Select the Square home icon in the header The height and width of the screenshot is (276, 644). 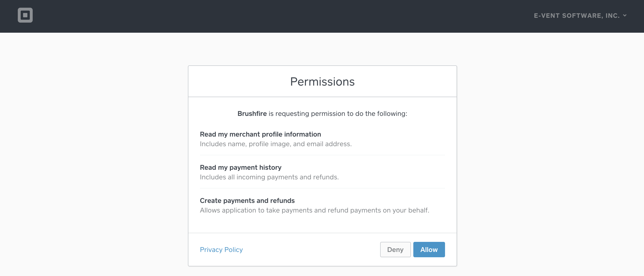25,15
